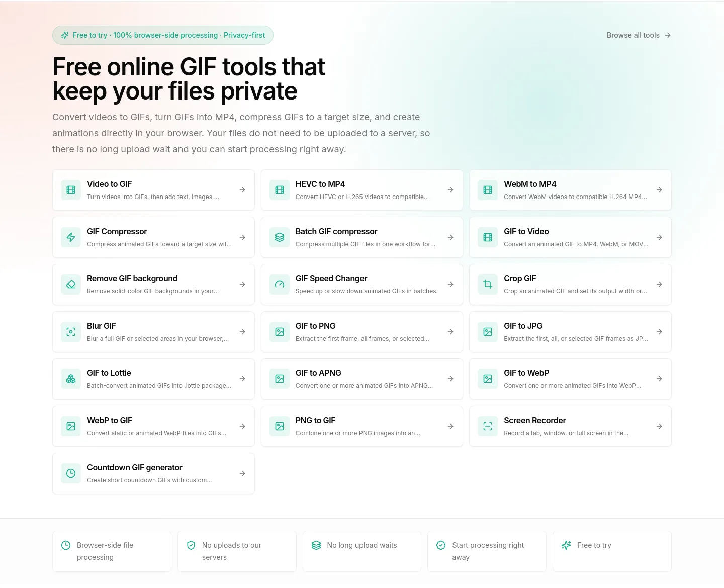The image size is (724, 588).
Task: Open Browse all tools link
Action: (x=639, y=35)
